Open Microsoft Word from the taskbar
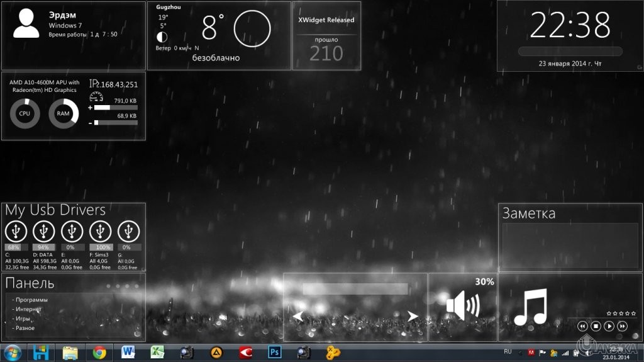The width and height of the screenshot is (644, 362). pos(128,353)
